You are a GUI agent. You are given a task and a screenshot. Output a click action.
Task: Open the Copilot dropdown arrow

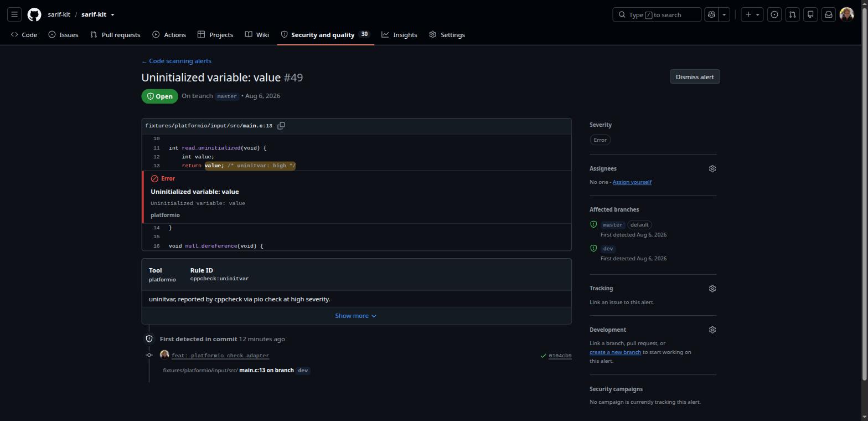(724, 14)
